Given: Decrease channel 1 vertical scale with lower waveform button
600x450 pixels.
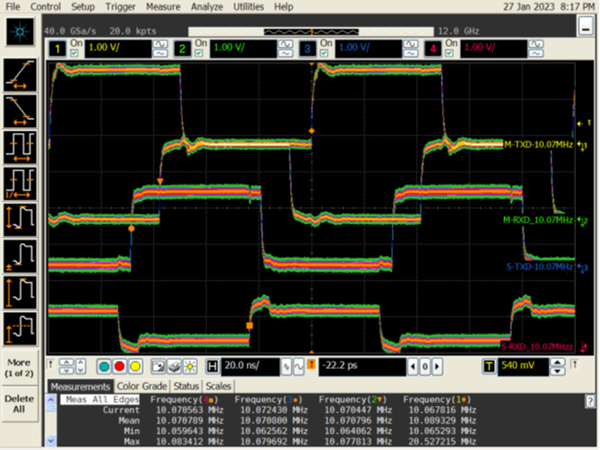Looking at the screenshot, I should click(160, 54).
